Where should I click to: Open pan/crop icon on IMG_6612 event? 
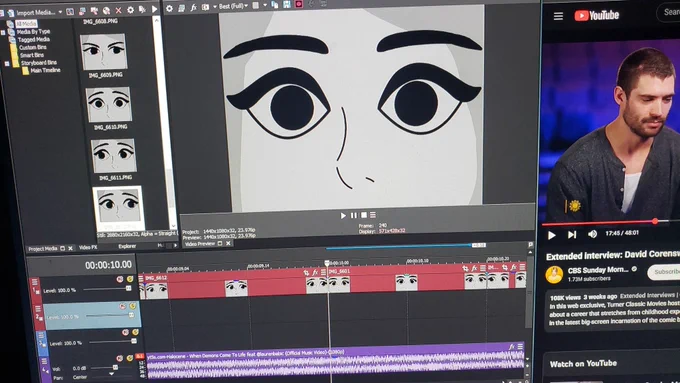tap(306, 273)
